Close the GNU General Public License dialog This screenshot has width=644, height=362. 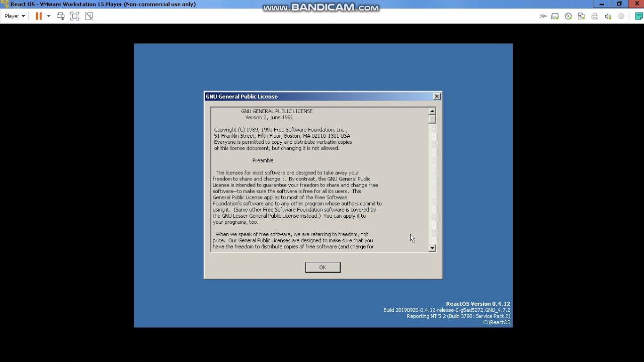point(437,96)
